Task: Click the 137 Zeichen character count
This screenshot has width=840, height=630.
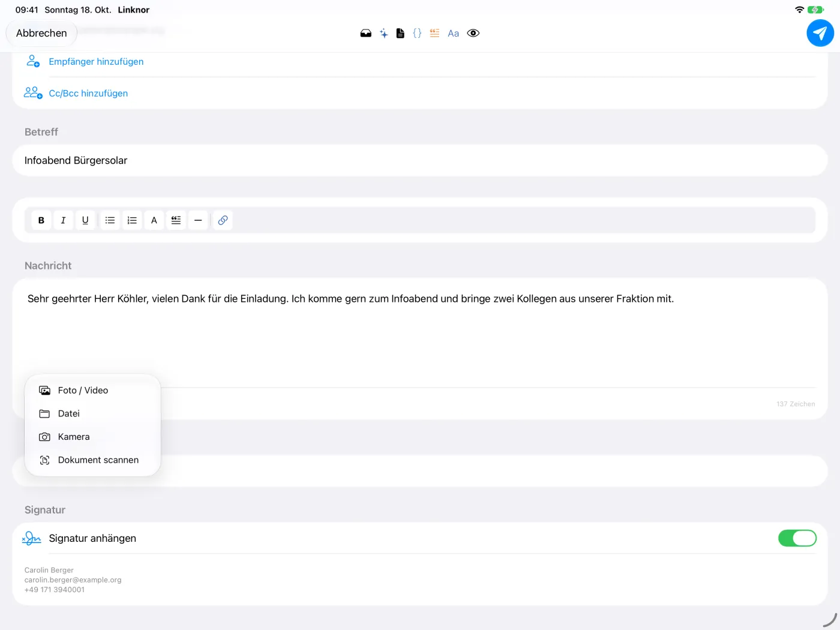Action: coord(796,404)
